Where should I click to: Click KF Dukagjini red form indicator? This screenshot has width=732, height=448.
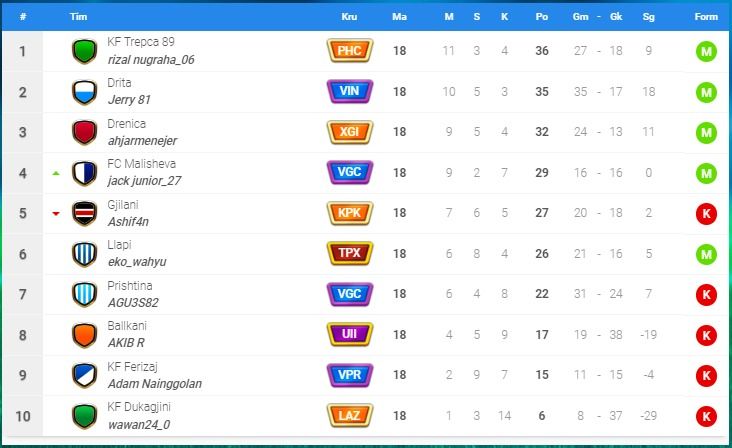pyautogui.click(x=707, y=416)
